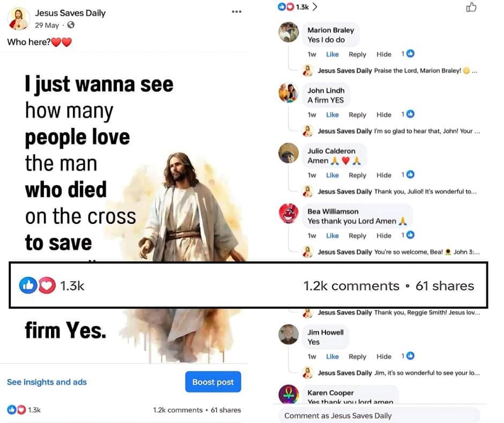Click the thumbs-up like icon at top right
Image resolution: width=504 pixels, height=423 pixels.
[471, 7]
